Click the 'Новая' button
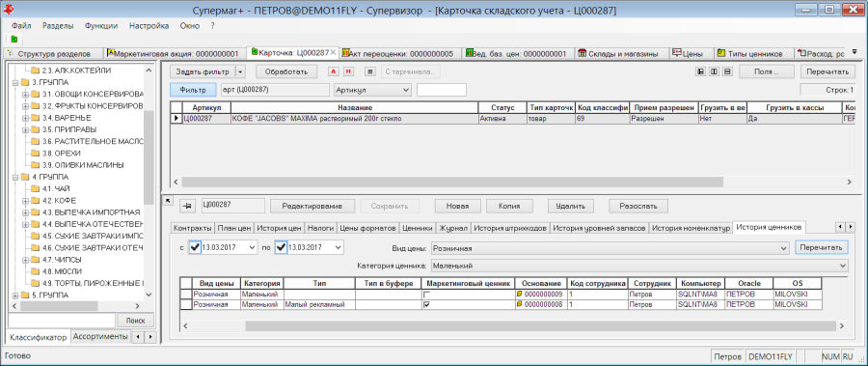The height and width of the screenshot is (366, 868). (x=457, y=206)
